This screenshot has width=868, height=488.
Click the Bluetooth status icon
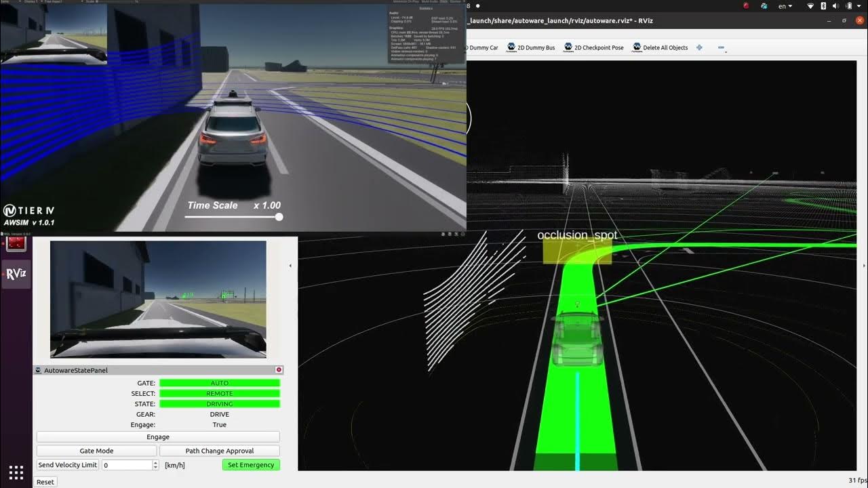point(824,6)
